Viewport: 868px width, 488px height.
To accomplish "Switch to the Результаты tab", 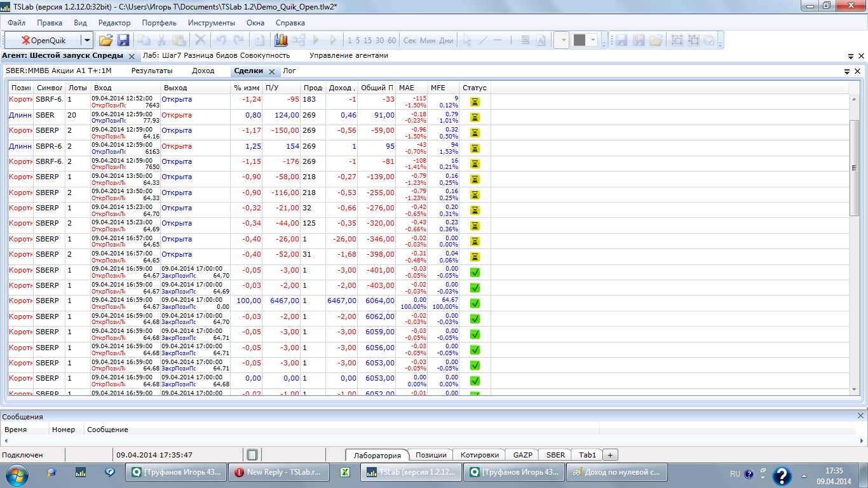I will pyautogui.click(x=152, y=71).
